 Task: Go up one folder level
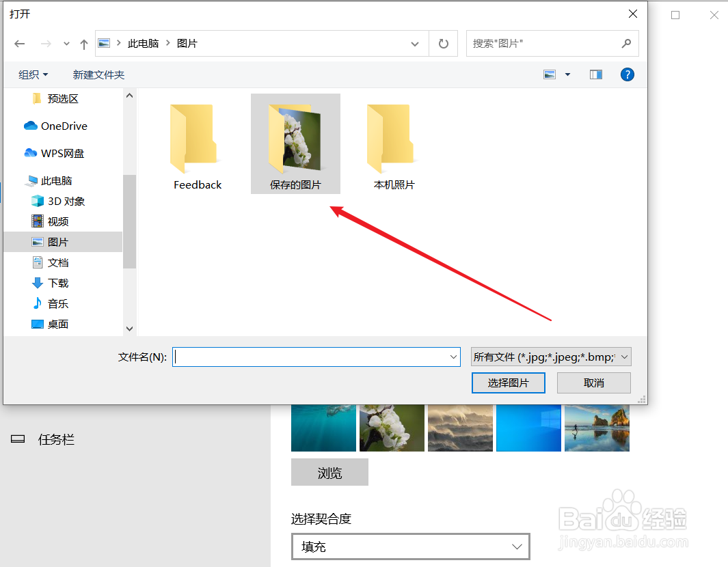(x=83, y=44)
